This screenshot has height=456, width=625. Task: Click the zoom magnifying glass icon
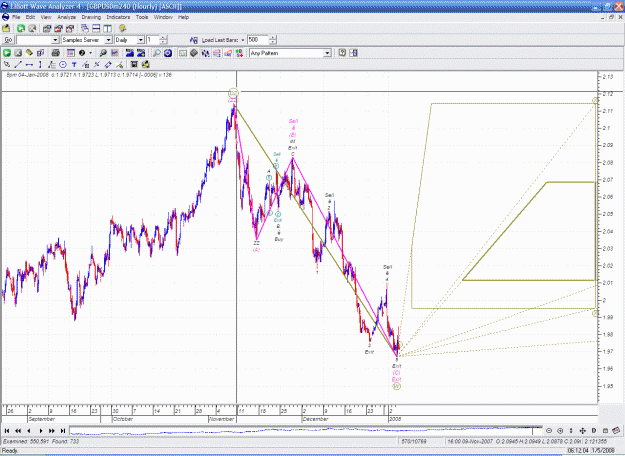click(157, 53)
